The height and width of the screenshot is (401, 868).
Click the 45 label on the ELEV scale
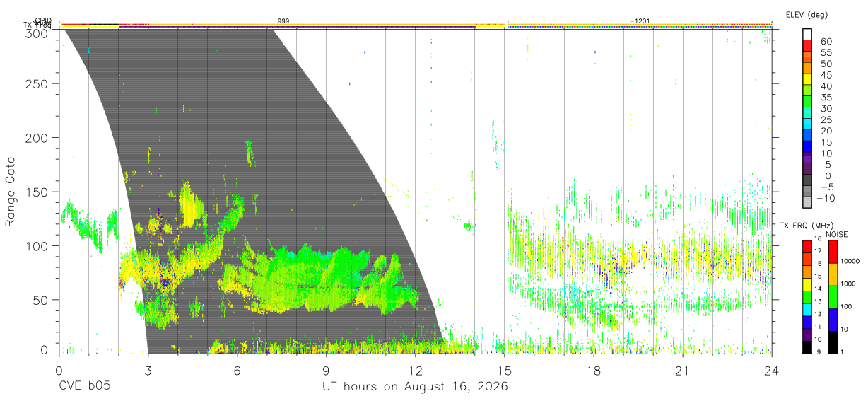[826, 75]
